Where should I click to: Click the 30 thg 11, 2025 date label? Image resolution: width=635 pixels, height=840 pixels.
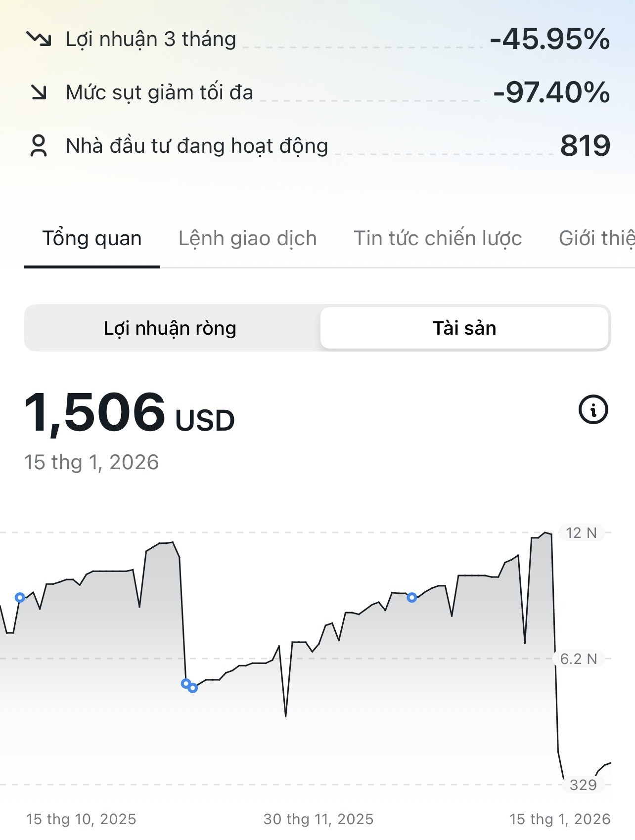(318, 819)
